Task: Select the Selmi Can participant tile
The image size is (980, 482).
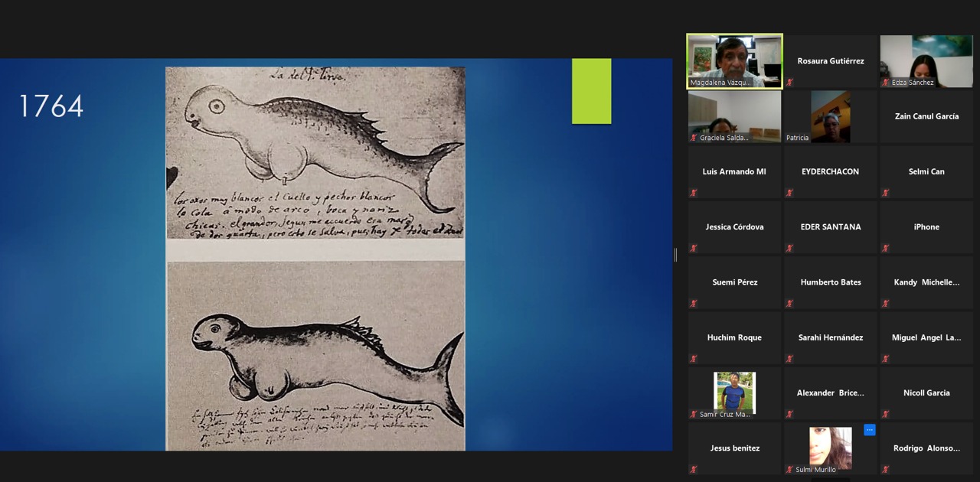Action: tap(926, 171)
